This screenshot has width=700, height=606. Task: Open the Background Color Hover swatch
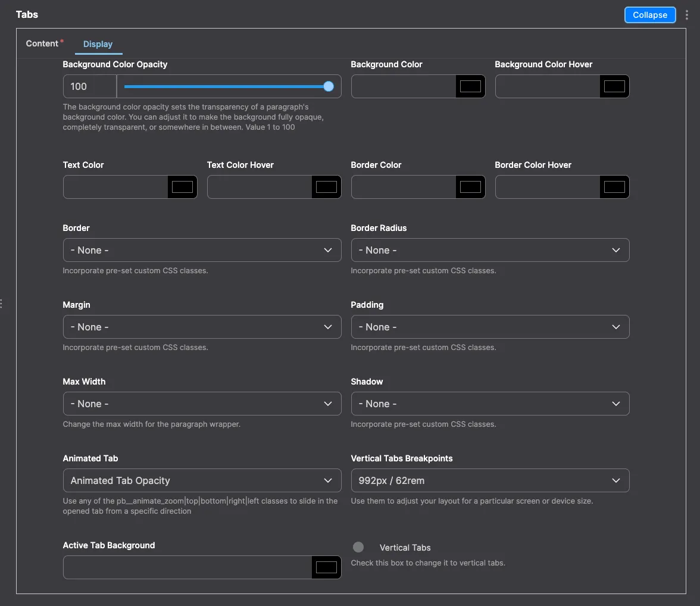(614, 86)
